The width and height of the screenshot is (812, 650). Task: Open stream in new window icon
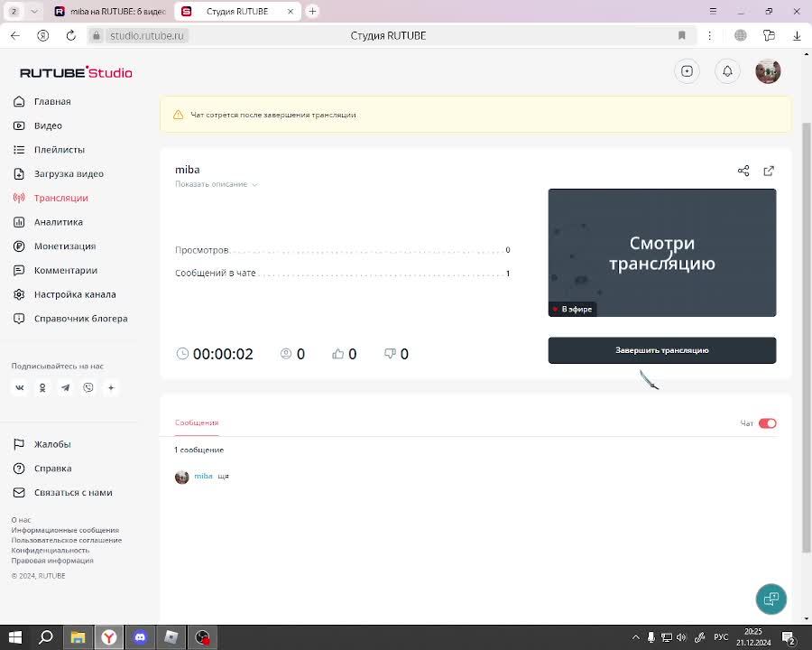[x=769, y=171]
